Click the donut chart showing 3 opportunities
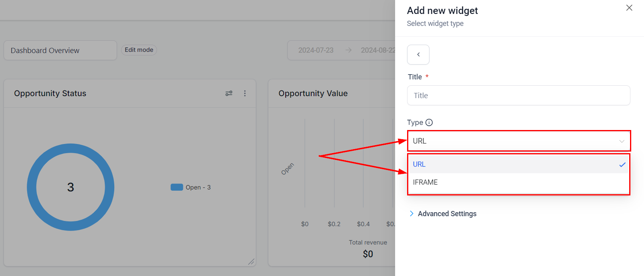644x276 pixels. pos(70,187)
